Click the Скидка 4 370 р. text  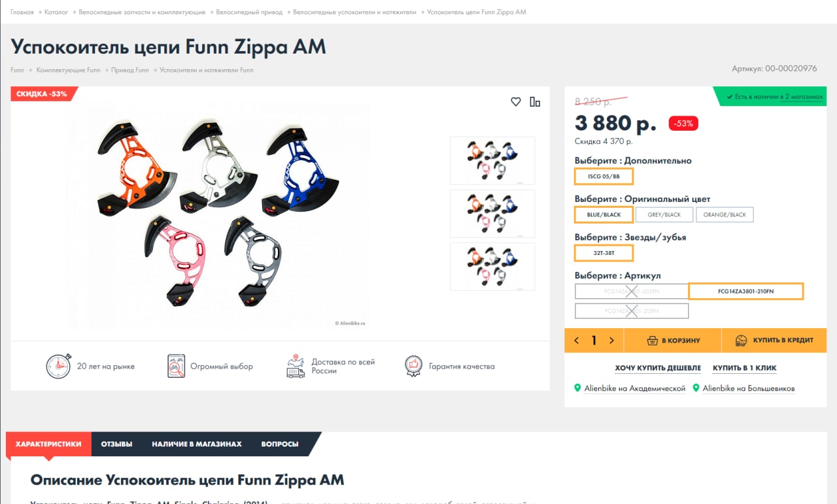pyautogui.click(x=604, y=141)
